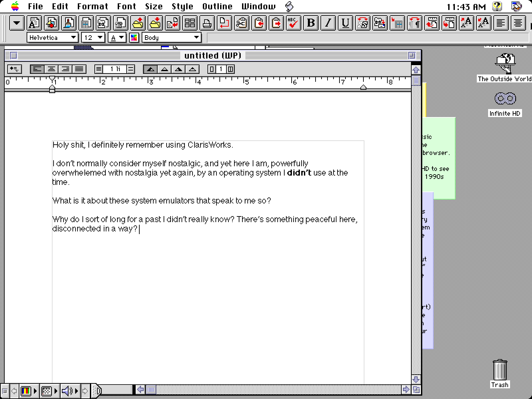532x399 pixels.
Task: Toggle Underline formatting button
Action: [x=345, y=23]
